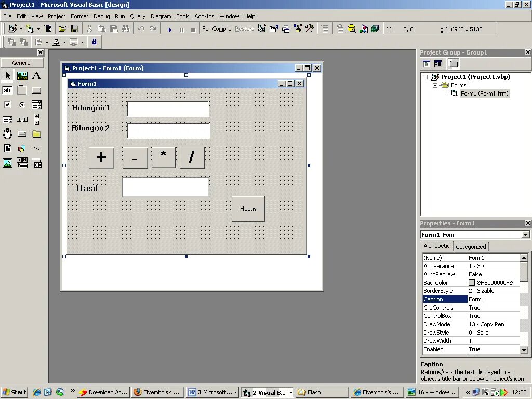Image resolution: width=532 pixels, height=399 pixels.
Task: Switch to the Categorized properties tab
Action: point(471,246)
